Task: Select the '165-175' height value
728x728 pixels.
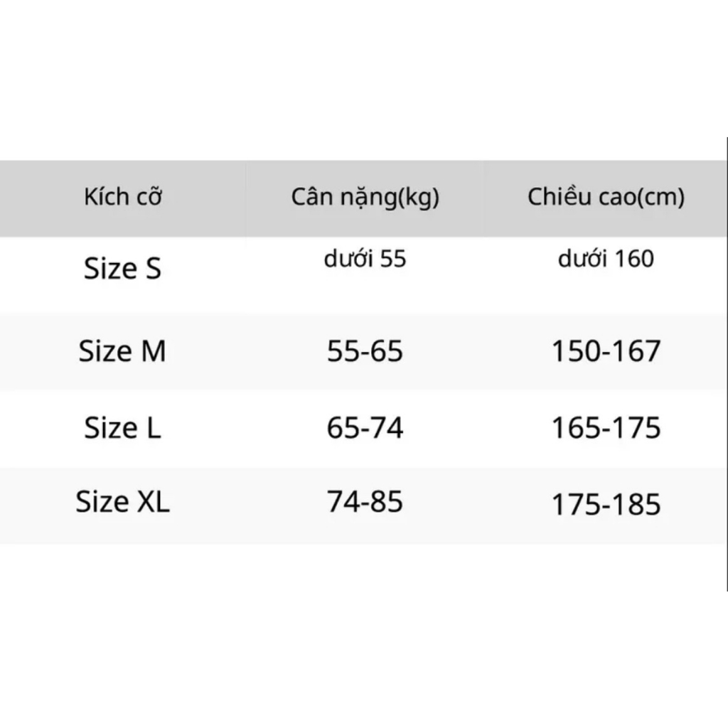Action: [606, 428]
